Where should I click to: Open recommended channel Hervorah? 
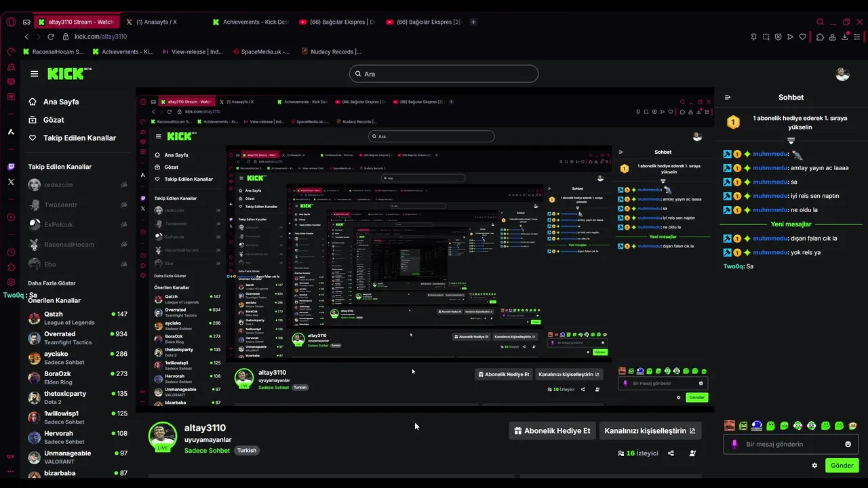[78, 437]
